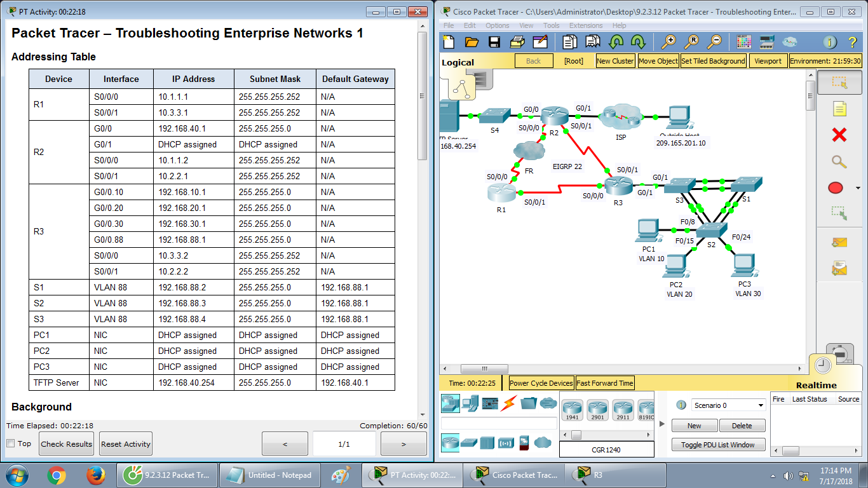The image size is (868, 488).
Task: Click the Paste icon in the toolbar
Action: click(x=593, y=42)
